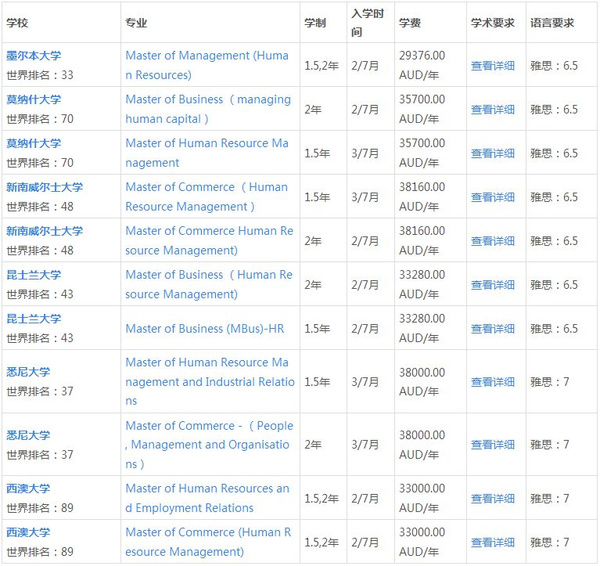Open Master of Management (Human Resources) program
This screenshot has height=566, width=600.
[x=207, y=65]
